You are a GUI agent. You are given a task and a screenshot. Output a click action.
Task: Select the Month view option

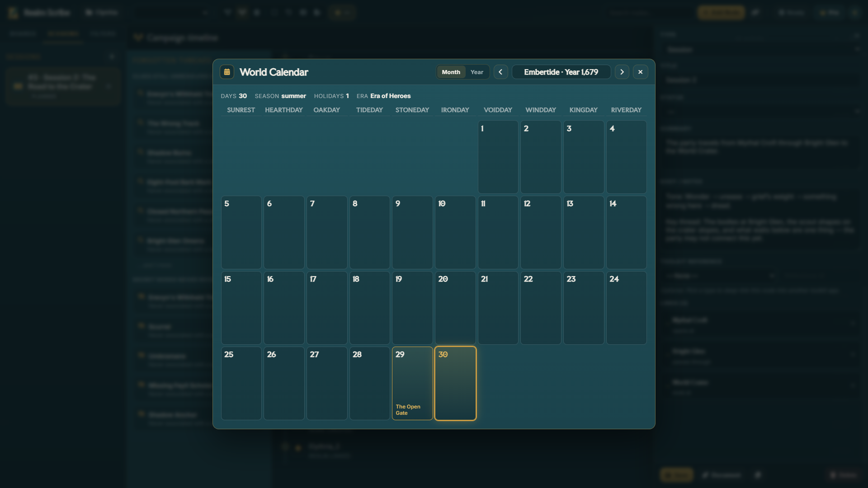(x=450, y=72)
